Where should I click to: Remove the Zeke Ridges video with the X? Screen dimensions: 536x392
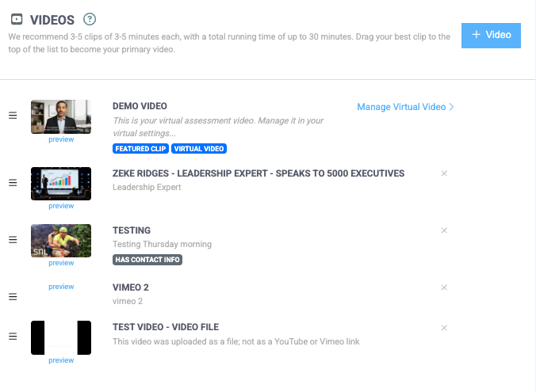444,173
